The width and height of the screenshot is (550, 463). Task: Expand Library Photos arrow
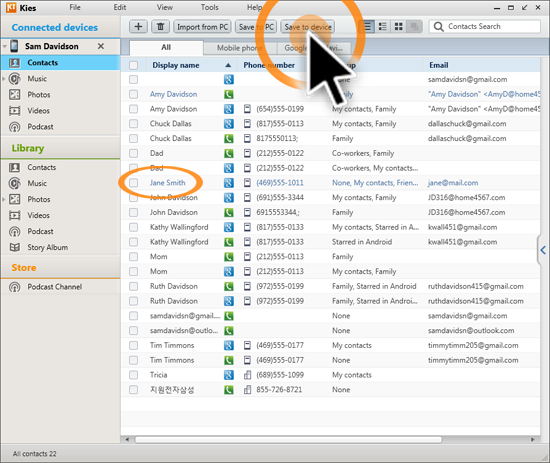4,199
